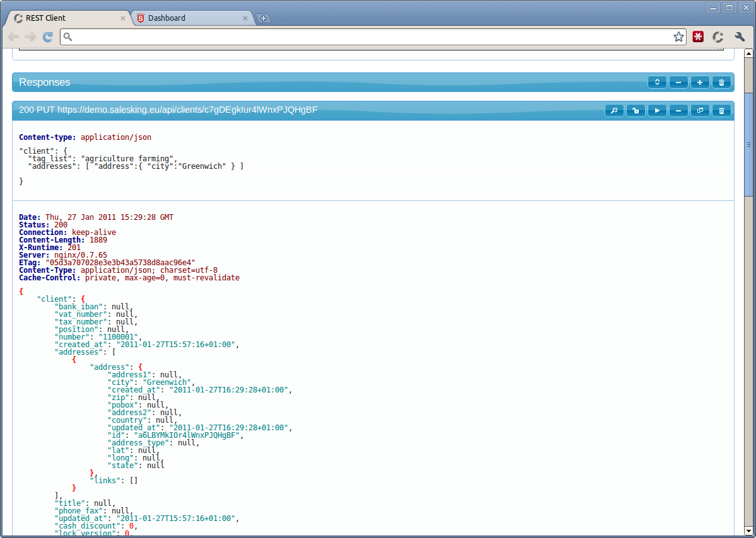Select the request body "addresses" array line
This screenshot has width=756, height=538.
136,166
